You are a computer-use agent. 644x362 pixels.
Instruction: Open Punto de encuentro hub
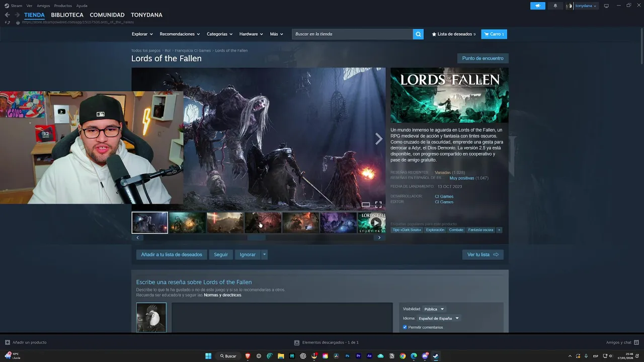tap(482, 58)
